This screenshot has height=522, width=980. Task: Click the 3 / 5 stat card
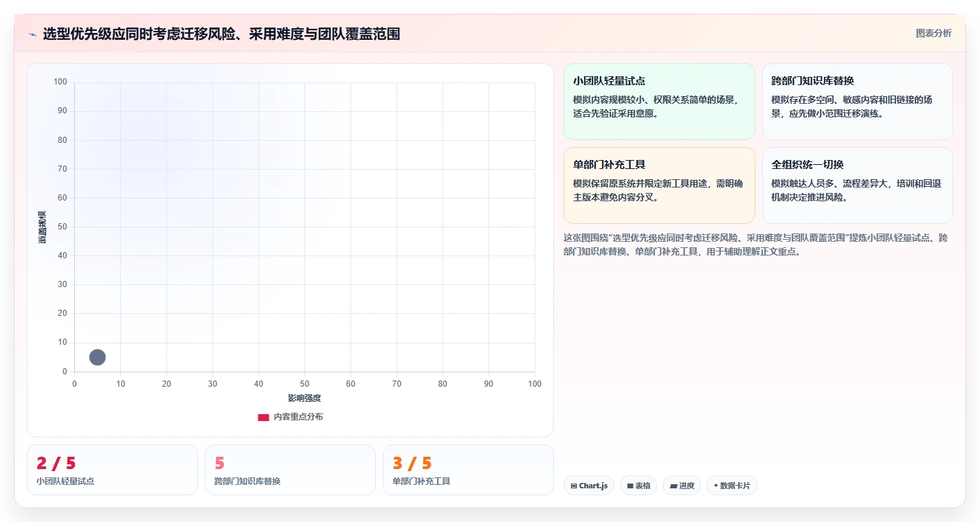[468, 470]
